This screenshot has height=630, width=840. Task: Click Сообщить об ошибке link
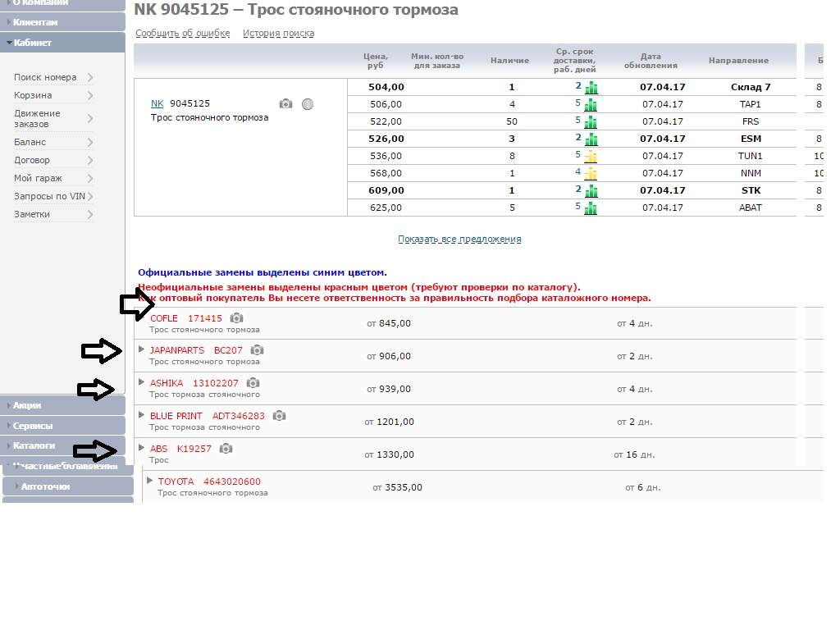[182, 34]
